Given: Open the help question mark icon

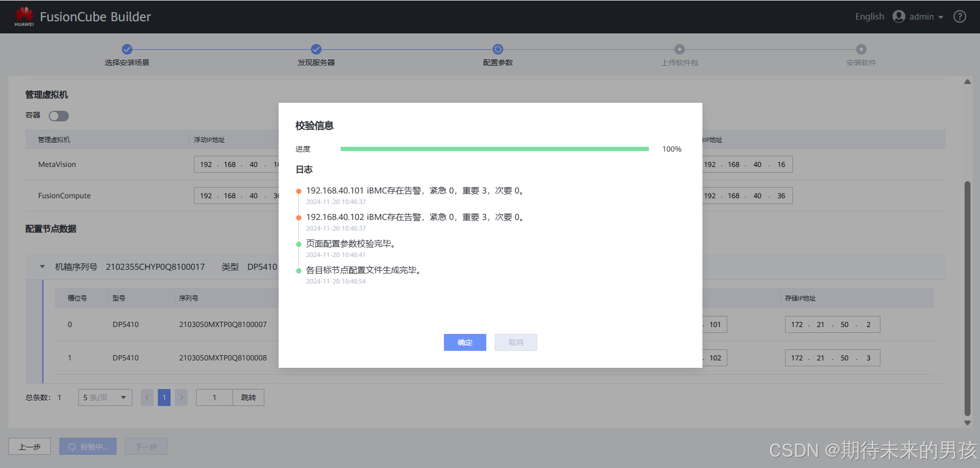Looking at the screenshot, I should click(x=959, y=16).
